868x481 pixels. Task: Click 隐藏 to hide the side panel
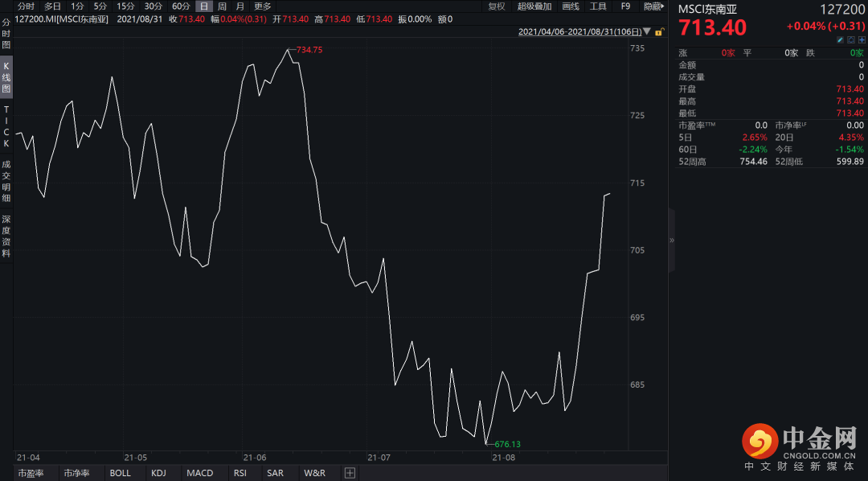coord(653,6)
